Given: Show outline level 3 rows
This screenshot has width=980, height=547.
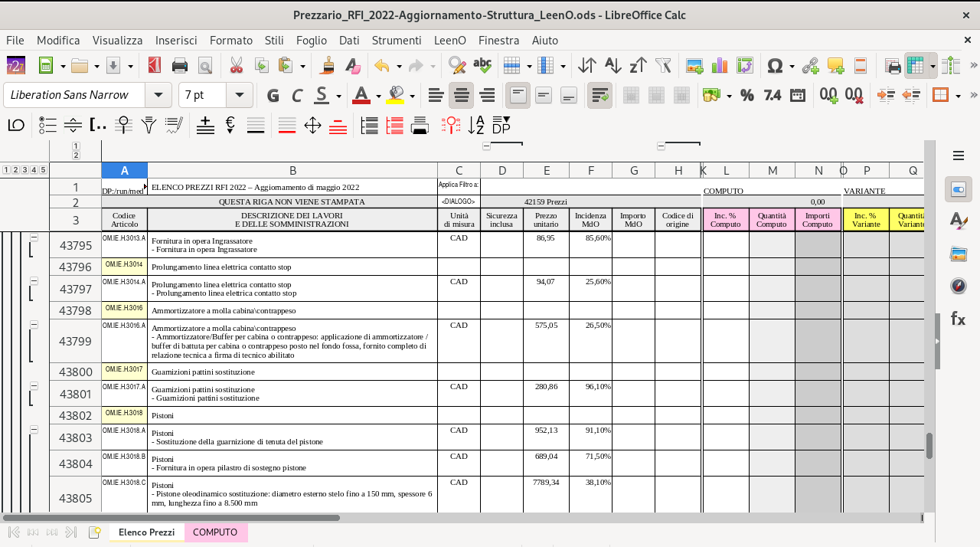Looking at the screenshot, I should (25, 170).
